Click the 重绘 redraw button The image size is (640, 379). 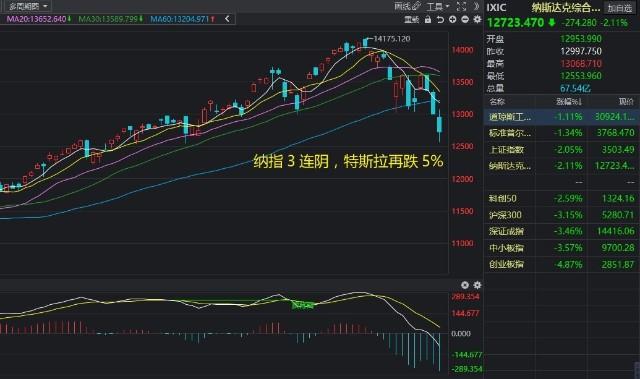(411, 19)
